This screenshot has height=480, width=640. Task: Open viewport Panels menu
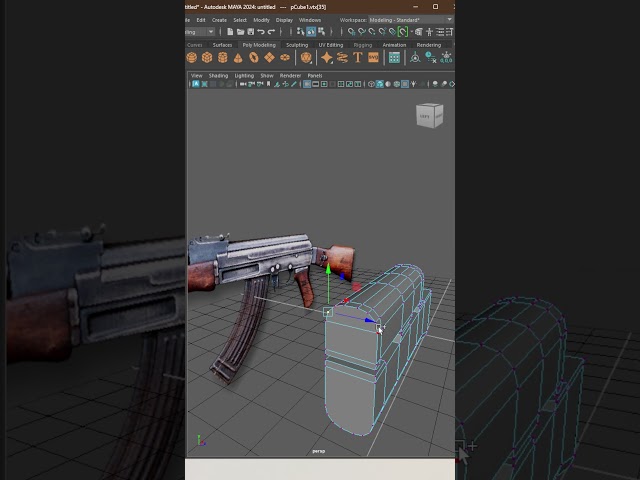point(315,76)
